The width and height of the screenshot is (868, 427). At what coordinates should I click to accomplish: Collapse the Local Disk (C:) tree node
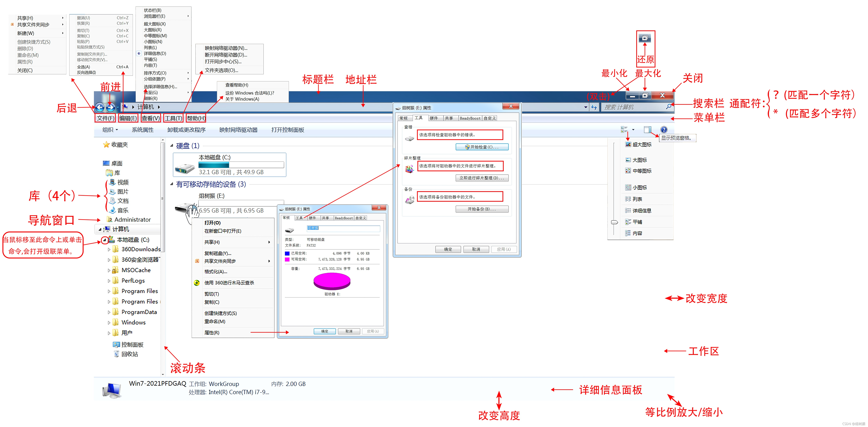coord(105,240)
